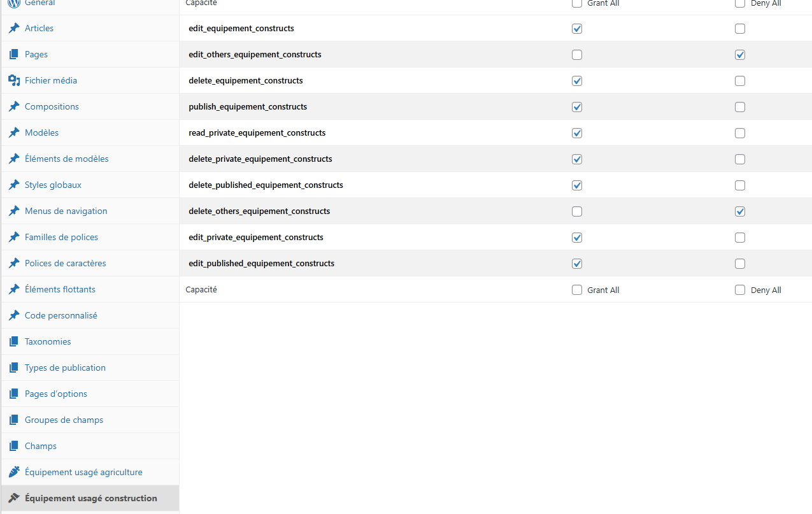
Task: Click the hammer icon for Équipement usagé construction
Action: pyautogui.click(x=14, y=499)
